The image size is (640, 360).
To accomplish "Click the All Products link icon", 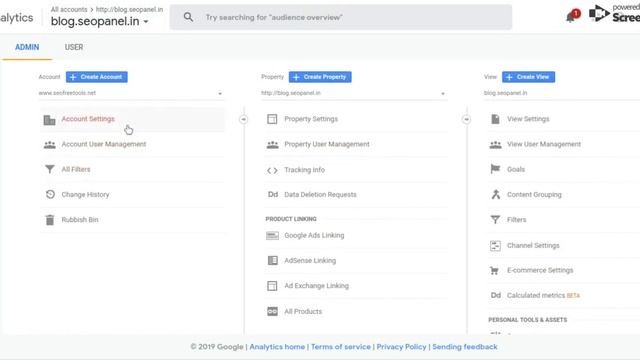I will pos(272,311).
